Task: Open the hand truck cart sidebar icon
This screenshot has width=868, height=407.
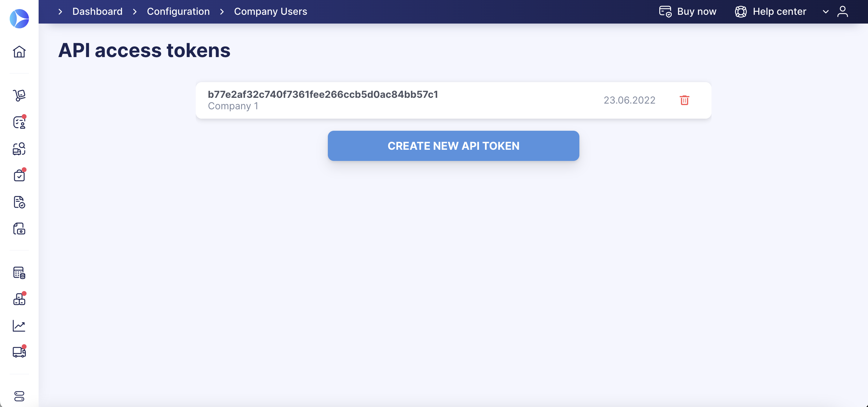Action: (19, 95)
